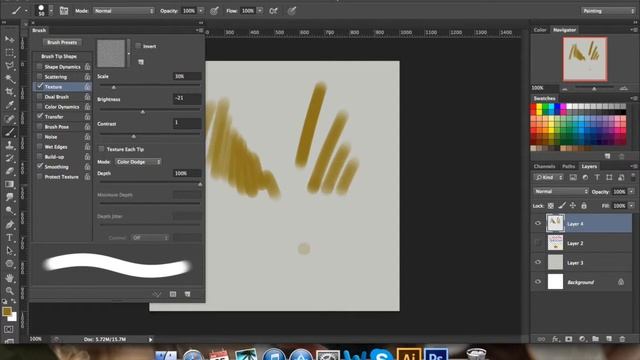Select the Healing Brush tool

coord(9,119)
